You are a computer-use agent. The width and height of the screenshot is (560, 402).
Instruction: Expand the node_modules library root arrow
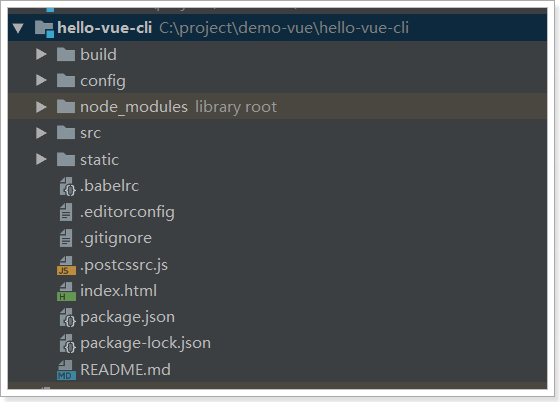[41, 107]
